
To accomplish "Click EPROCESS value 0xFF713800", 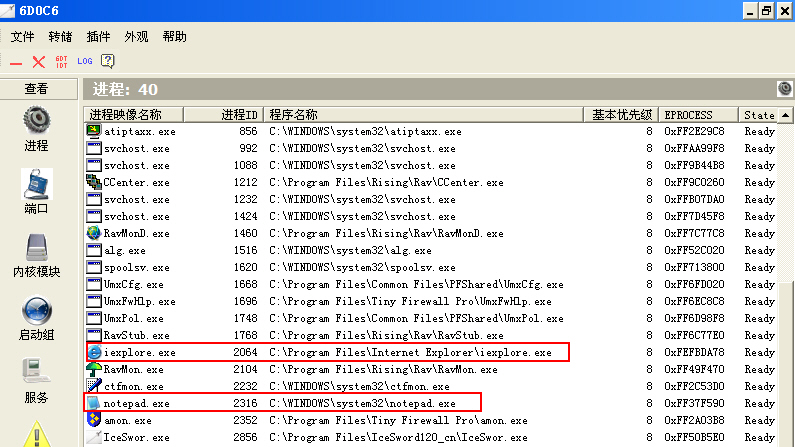I will [x=694, y=267].
